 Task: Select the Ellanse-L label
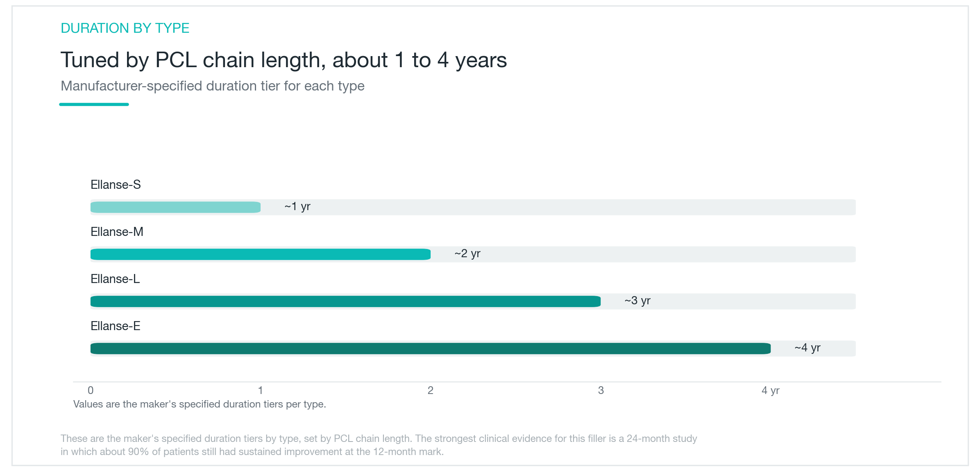click(x=115, y=279)
